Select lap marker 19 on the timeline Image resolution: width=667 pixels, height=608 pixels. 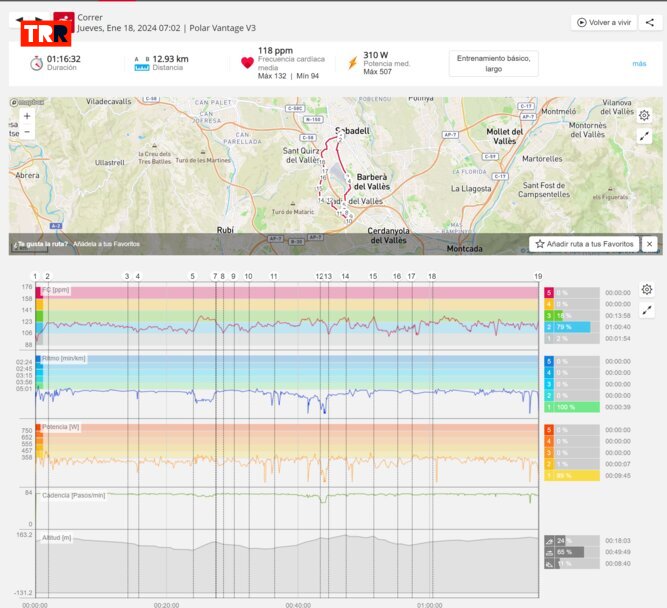[538, 277]
